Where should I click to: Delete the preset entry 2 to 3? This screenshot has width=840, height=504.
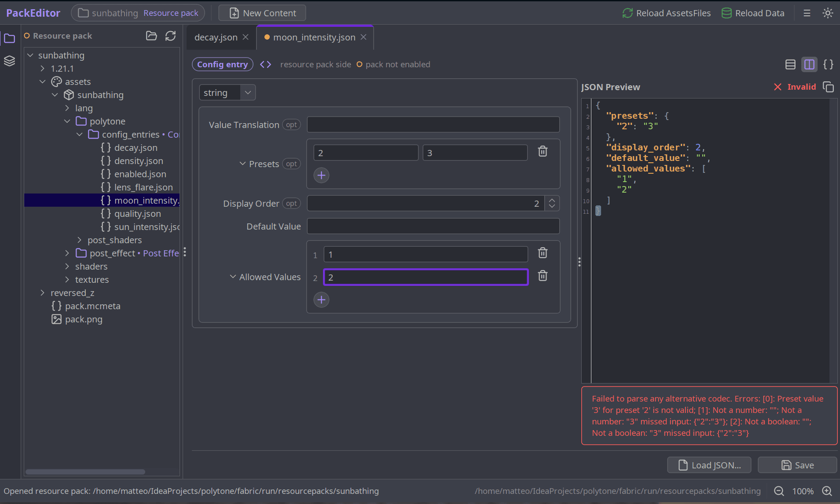(543, 151)
